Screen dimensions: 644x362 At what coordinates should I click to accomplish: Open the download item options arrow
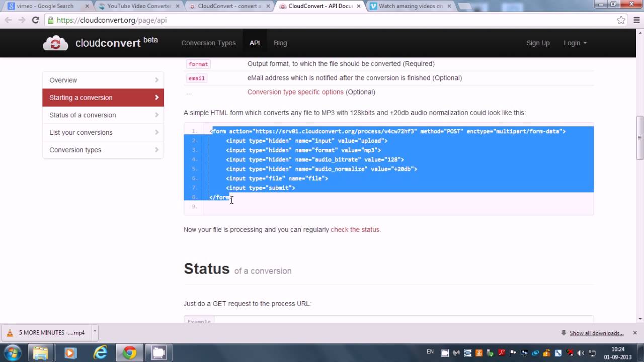click(95, 332)
